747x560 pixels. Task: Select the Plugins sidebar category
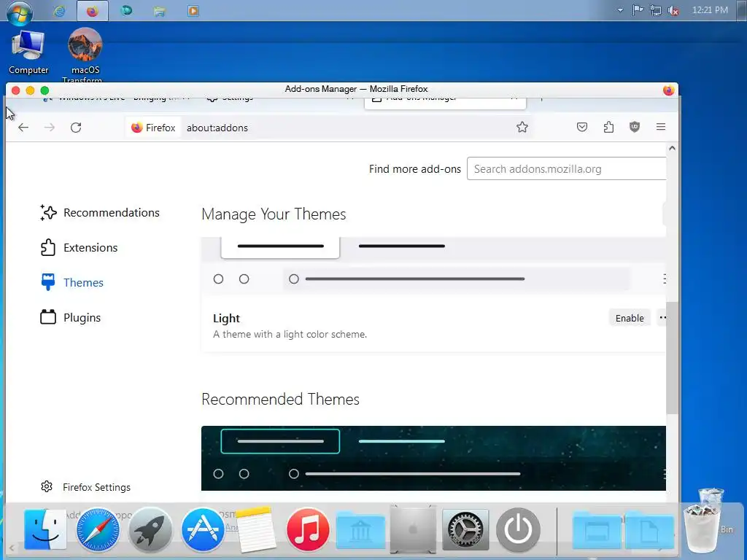(x=71, y=318)
